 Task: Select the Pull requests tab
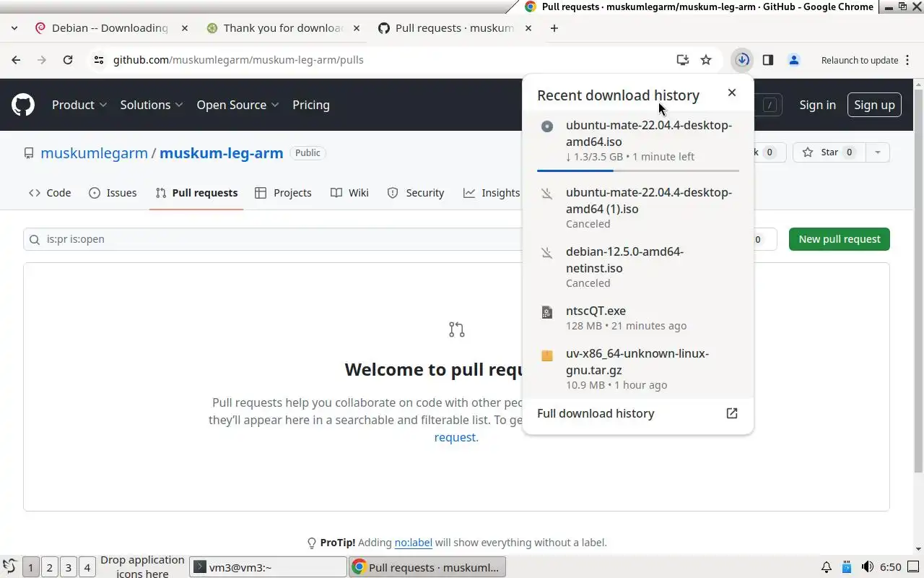coord(196,193)
